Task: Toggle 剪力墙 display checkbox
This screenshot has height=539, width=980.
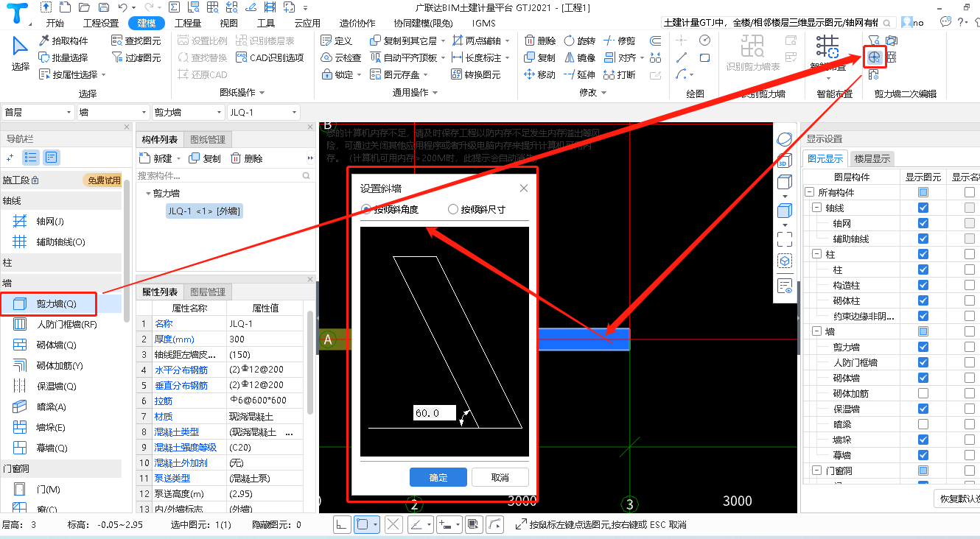Action: (x=923, y=347)
